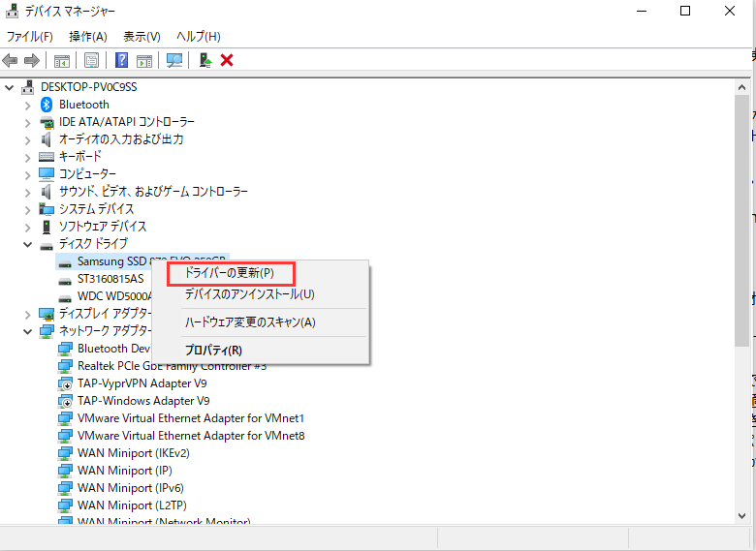
Task: Minimize the Device Manager window
Action: pos(642,11)
